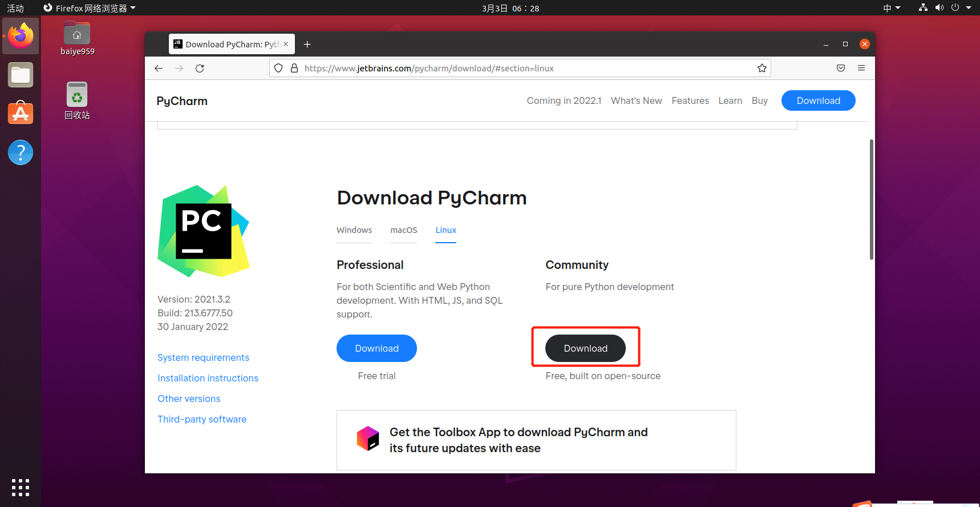Open a new tab with the plus button

pyautogui.click(x=307, y=45)
